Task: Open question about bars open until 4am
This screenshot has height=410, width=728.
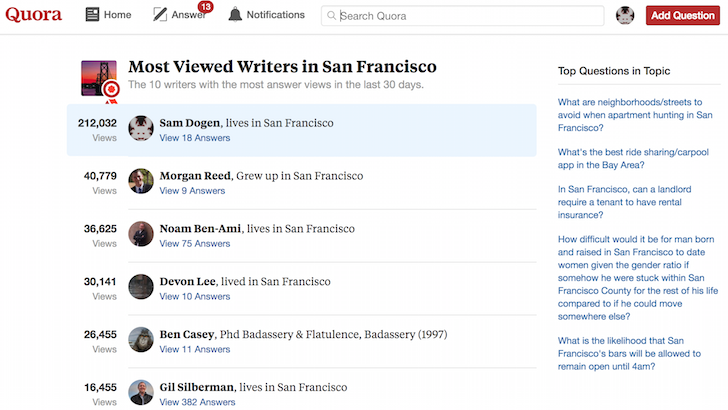Action: [629, 353]
